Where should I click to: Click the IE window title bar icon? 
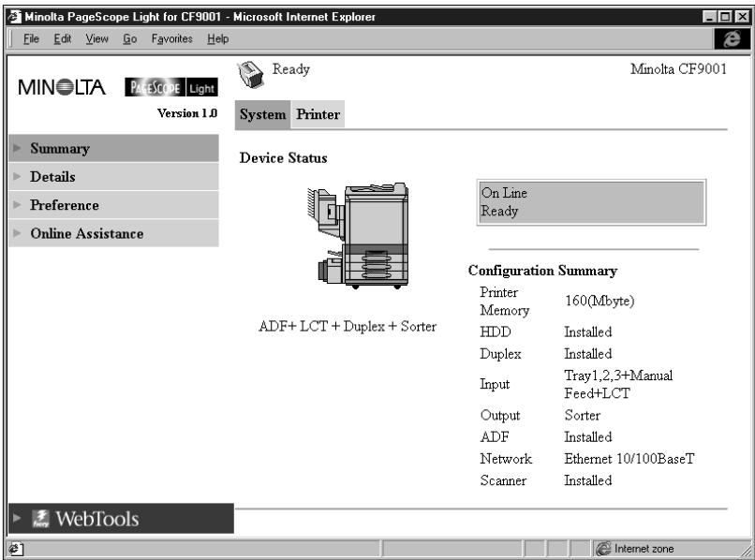[15, 17]
